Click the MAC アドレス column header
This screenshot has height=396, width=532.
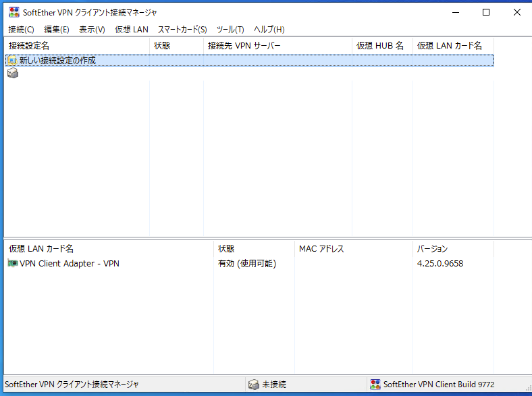(x=354, y=249)
